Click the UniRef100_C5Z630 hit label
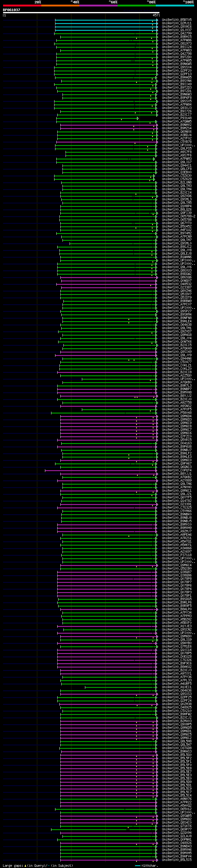197x868 pixels. tap(177, 176)
